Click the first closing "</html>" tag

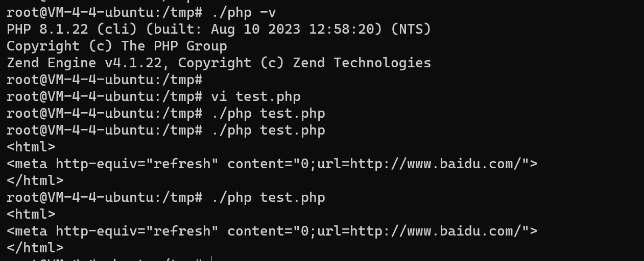click(x=35, y=180)
